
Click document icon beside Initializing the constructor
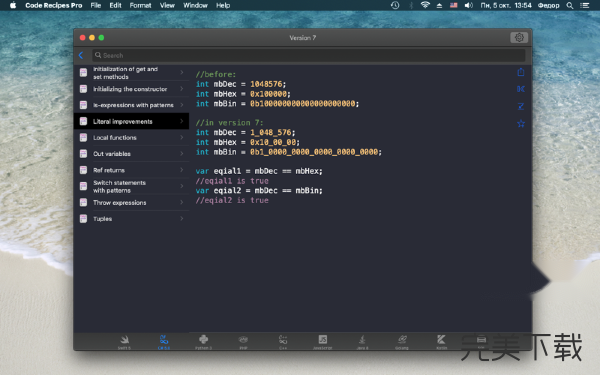click(83, 89)
